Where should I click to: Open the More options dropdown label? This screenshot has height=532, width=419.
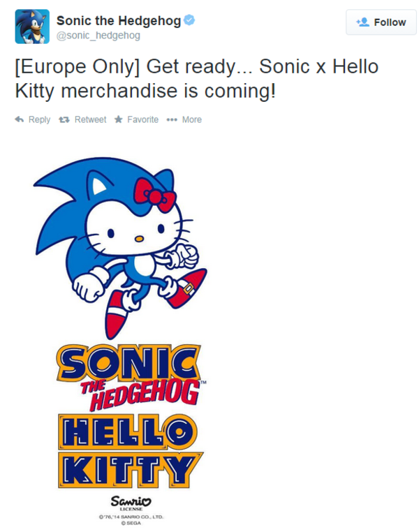pyautogui.click(x=191, y=119)
